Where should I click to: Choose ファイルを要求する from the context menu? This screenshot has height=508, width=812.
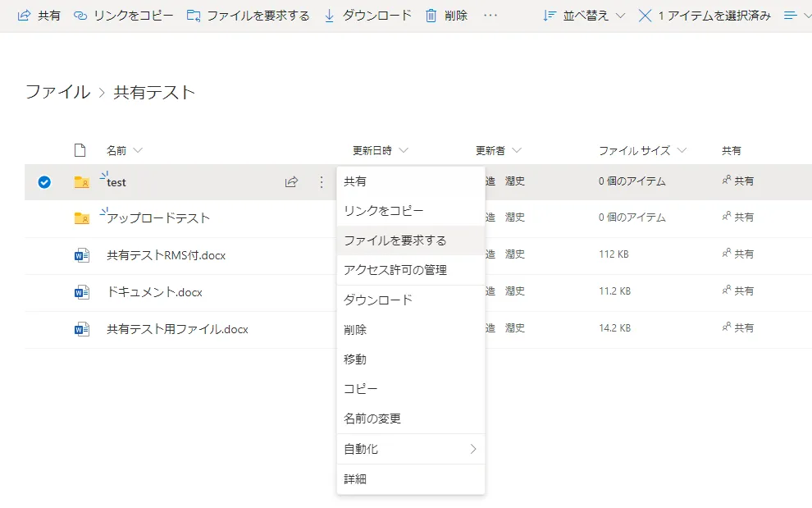pyautogui.click(x=385, y=240)
